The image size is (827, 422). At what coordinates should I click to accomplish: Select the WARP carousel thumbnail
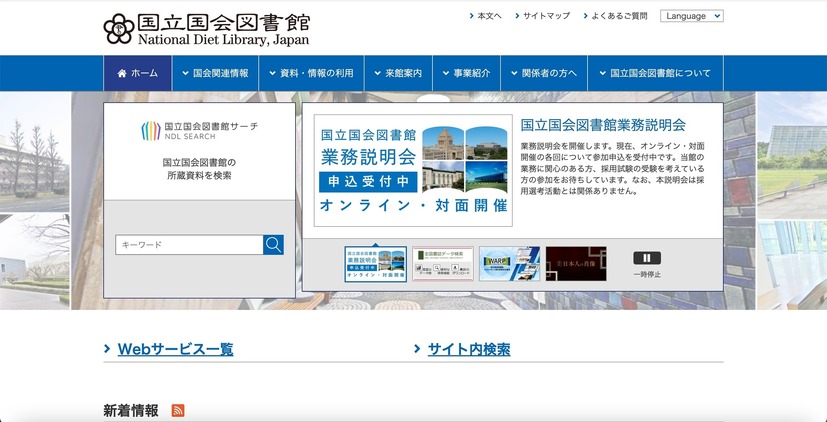tap(509, 264)
